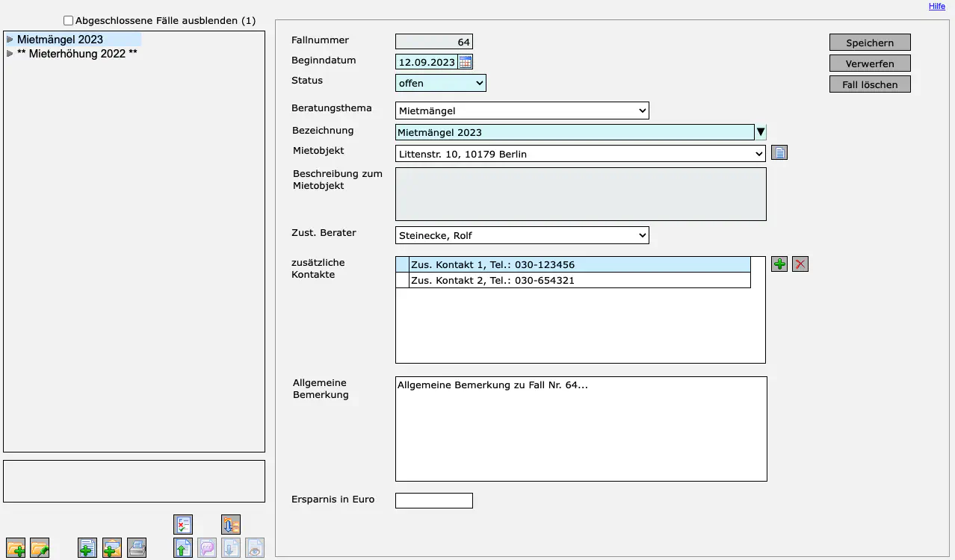The width and height of the screenshot is (955, 560).
Task: Expand the 'Mietmängel 2023' tree node
Action: pos(10,40)
